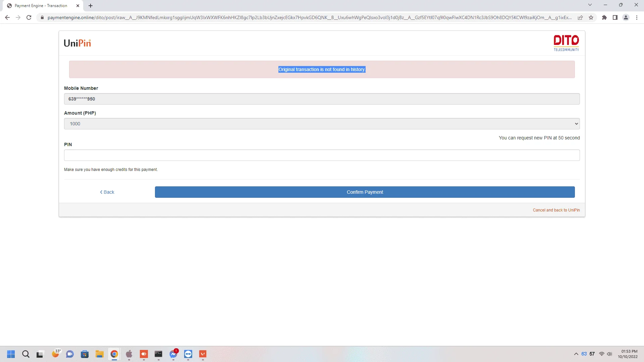Select the Payment Engine - Transaction tab
644x362 pixels.
coord(41,6)
